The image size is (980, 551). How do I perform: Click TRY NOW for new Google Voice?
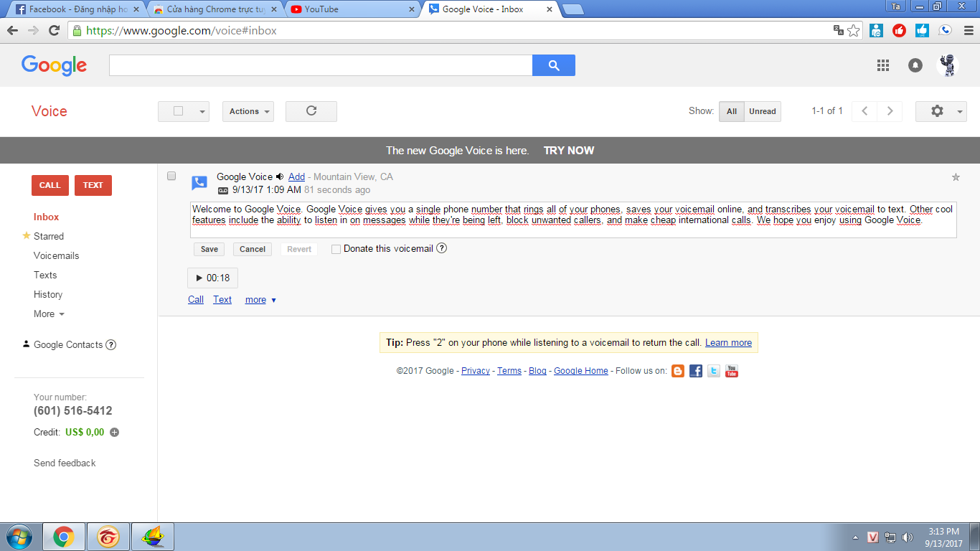pyautogui.click(x=569, y=151)
